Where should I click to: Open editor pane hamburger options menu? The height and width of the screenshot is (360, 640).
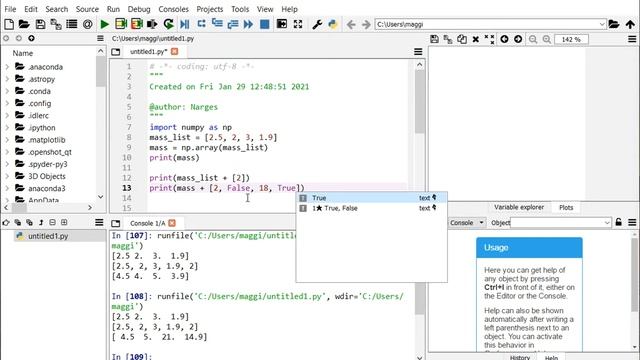pos(418,52)
